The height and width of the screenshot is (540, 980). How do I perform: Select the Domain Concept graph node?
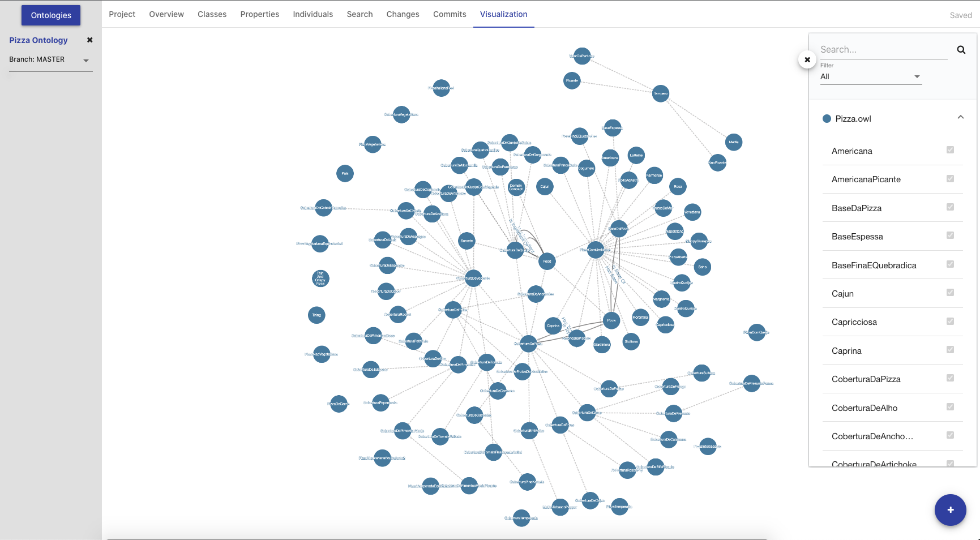coord(516,187)
